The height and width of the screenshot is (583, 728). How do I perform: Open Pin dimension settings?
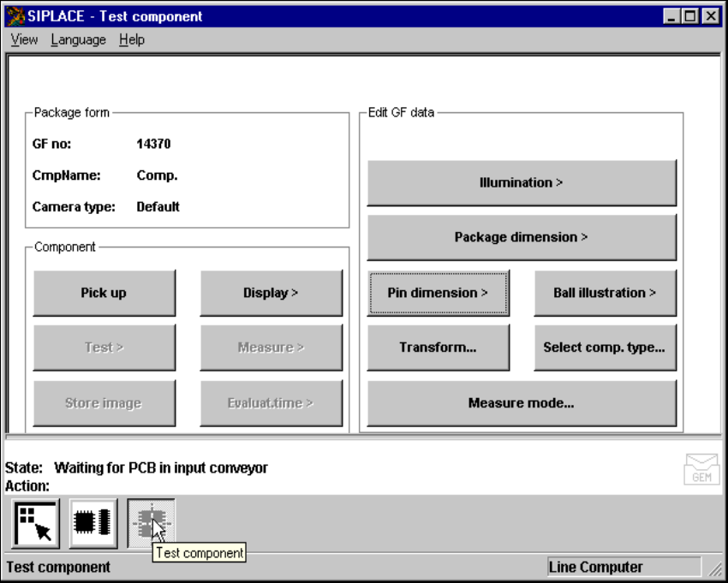439,293
